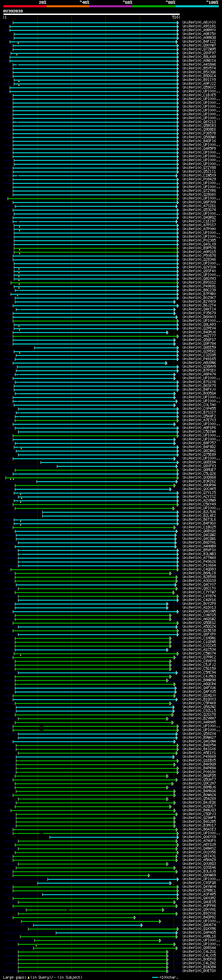Click the UniRef100_A7SZ61 label

pyautogui.click(x=199, y=206)
